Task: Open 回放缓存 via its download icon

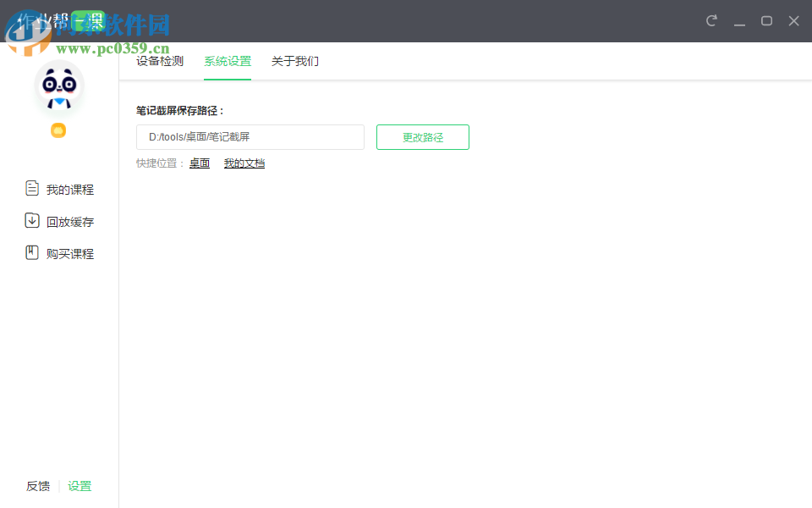Action: click(31, 221)
